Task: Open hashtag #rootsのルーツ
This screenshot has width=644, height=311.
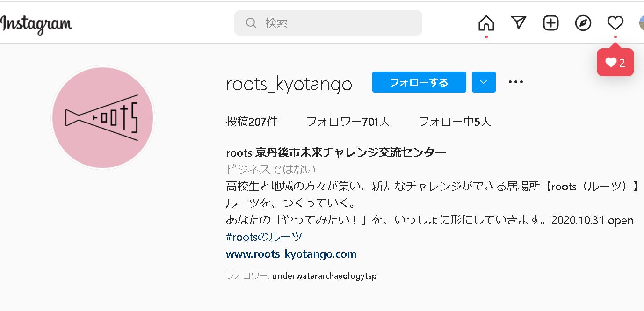Action: (x=264, y=237)
